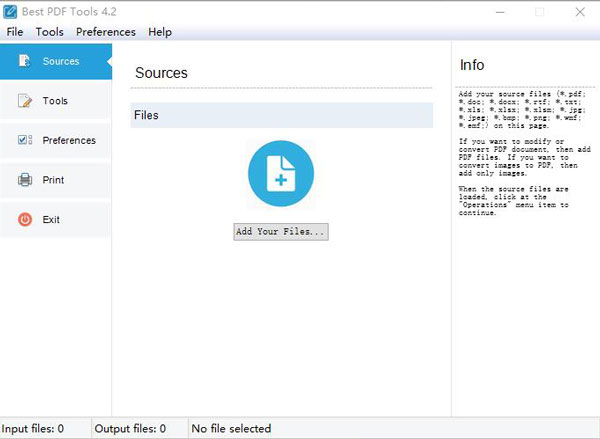Click the Exit label in the sidebar
600x439 pixels.
coord(51,220)
